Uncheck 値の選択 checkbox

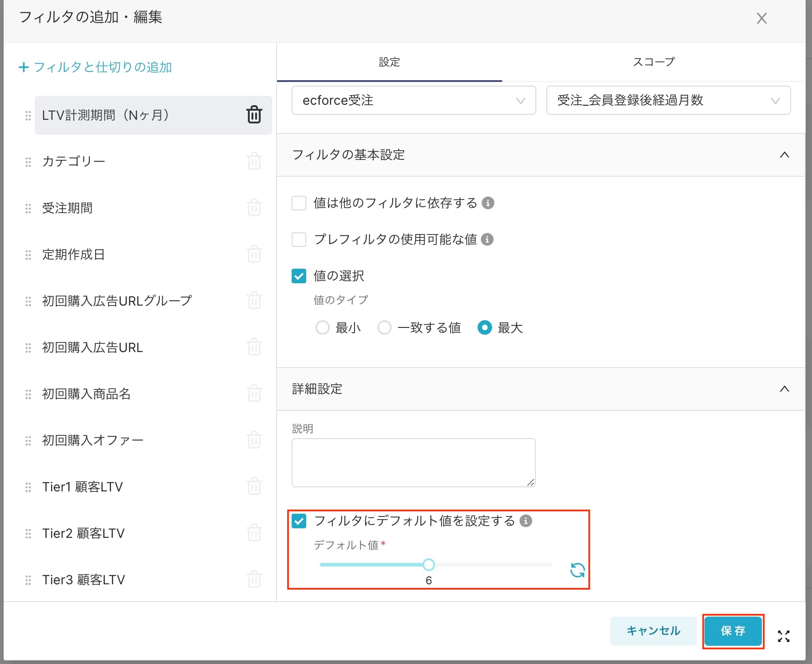coord(299,276)
